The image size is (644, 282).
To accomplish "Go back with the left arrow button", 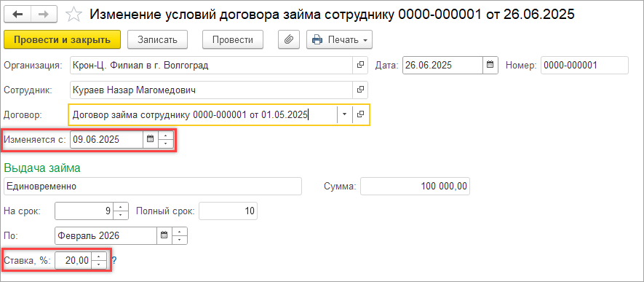I will pyautogui.click(x=18, y=15).
